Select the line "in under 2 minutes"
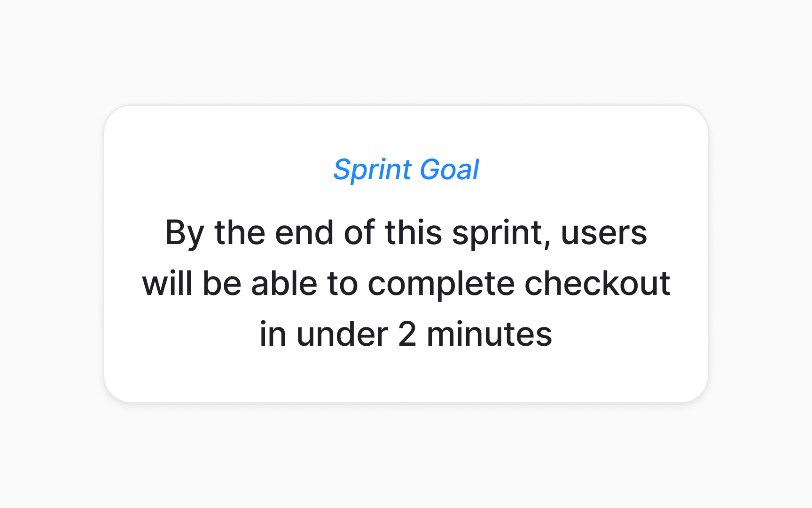 [406, 334]
